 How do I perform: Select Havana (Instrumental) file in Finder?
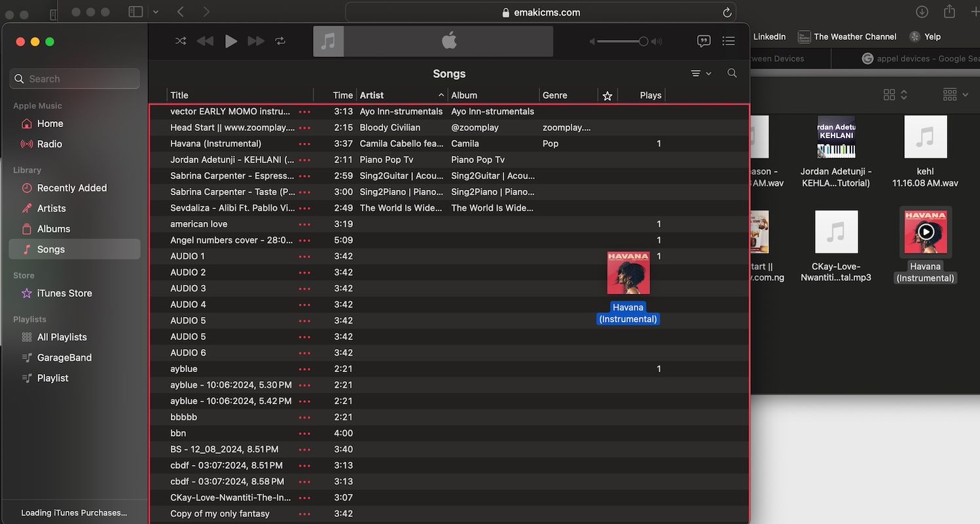pyautogui.click(x=926, y=245)
